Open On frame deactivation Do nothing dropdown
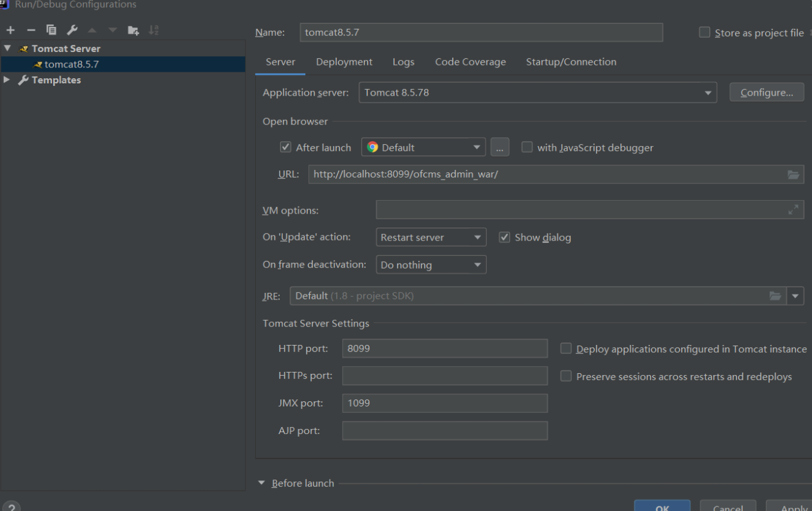This screenshot has width=812, height=511. click(x=431, y=265)
